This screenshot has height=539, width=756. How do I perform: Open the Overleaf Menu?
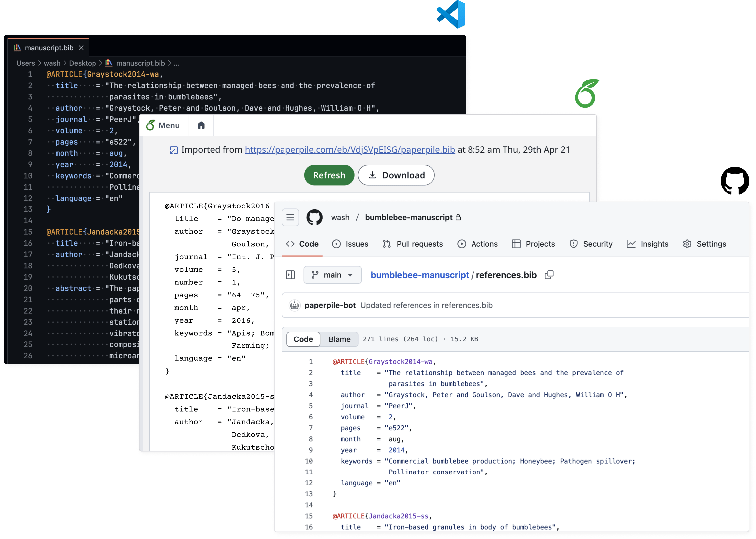point(163,125)
